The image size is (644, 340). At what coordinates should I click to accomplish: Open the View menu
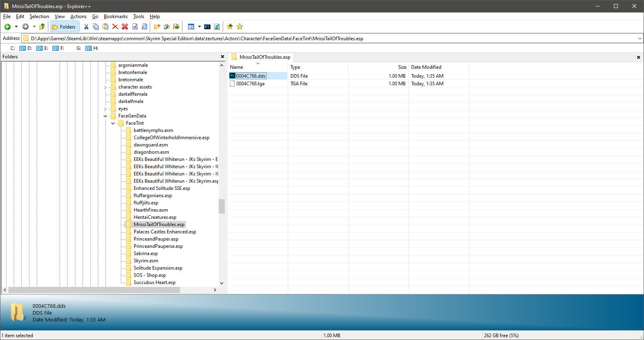(60, 16)
